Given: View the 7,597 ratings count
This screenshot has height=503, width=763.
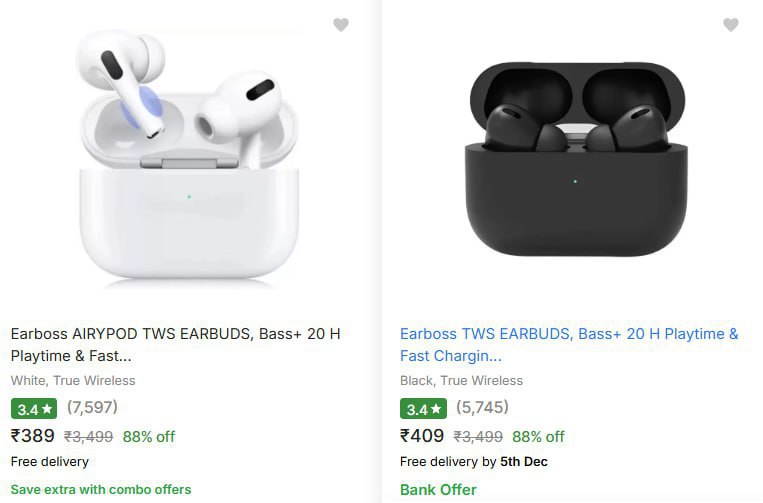Looking at the screenshot, I should click(x=92, y=407).
